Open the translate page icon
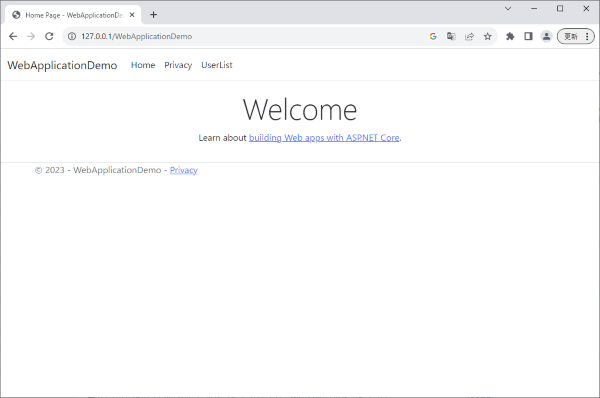This screenshot has width=600, height=398. point(451,36)
